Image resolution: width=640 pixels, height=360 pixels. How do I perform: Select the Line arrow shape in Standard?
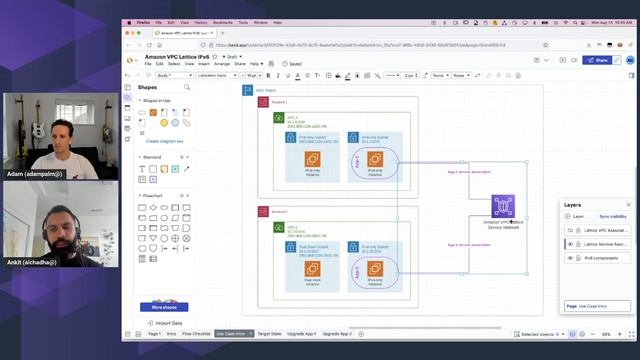coord(187,169)
